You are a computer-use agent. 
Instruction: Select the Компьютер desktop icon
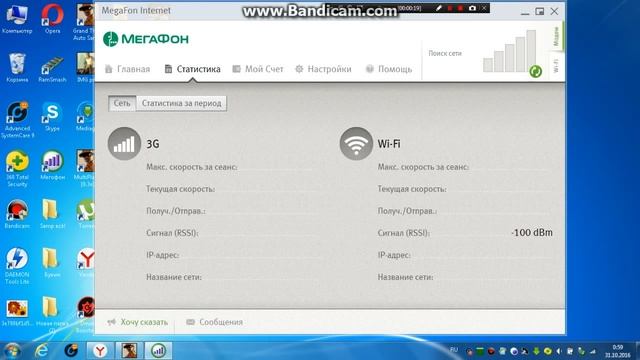click(x=17, y=19)
